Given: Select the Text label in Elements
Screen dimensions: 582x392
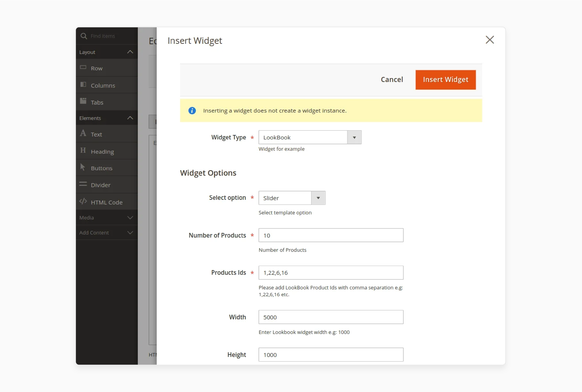Looking at the screenshot, I should pos(97,135).
